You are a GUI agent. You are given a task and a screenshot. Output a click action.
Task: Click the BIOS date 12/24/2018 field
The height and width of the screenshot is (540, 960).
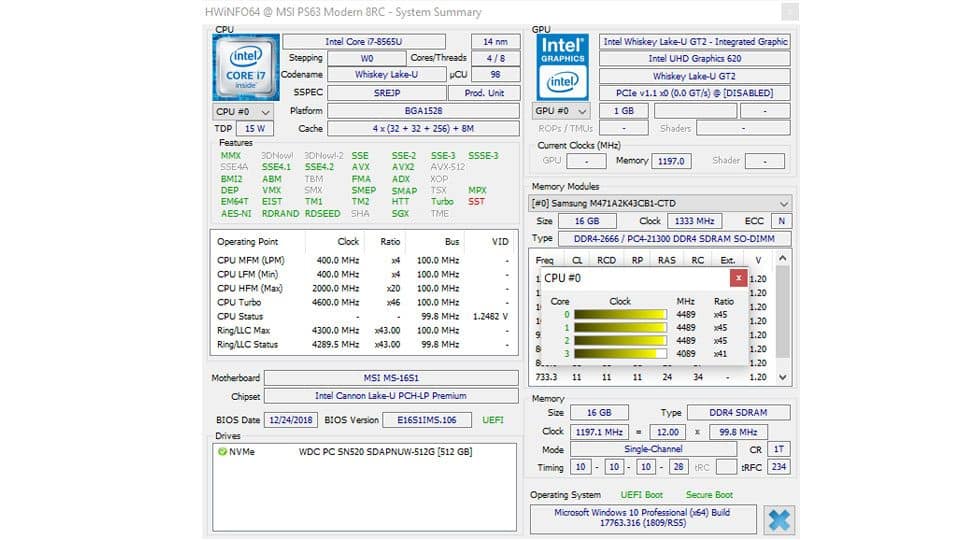coord(291,420)
